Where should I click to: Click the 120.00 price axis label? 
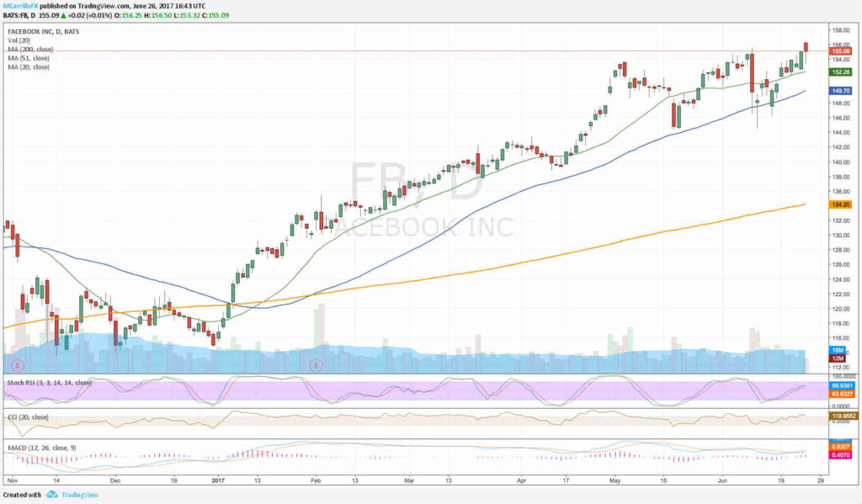841,309
